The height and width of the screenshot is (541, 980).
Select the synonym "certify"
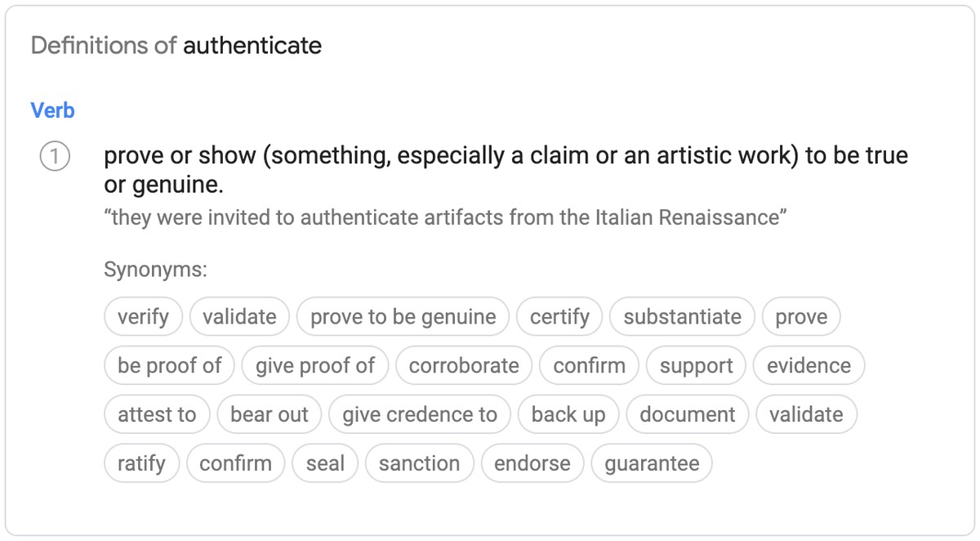click(x=559, y=316)
